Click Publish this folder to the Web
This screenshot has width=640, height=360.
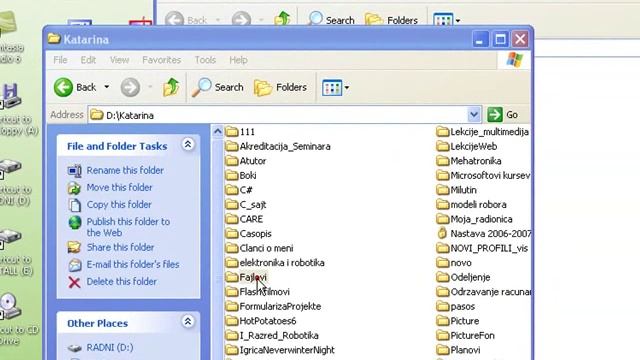(128, 227)
